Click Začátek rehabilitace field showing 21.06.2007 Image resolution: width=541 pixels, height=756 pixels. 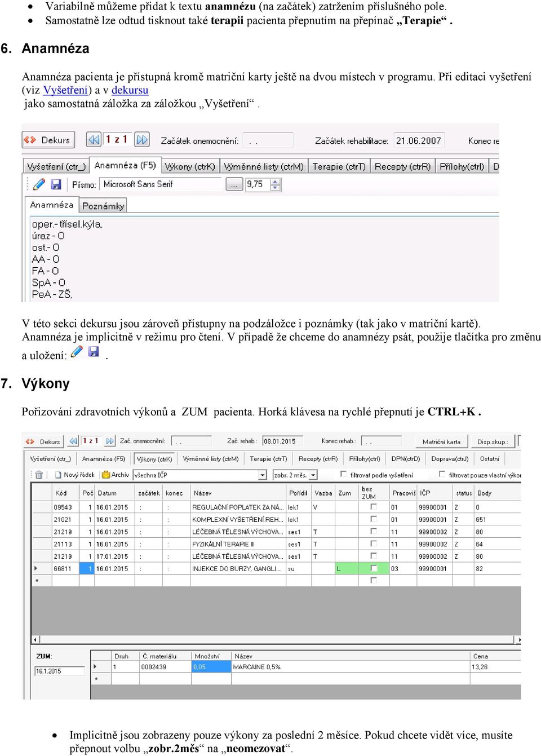[x=419, y=140]
